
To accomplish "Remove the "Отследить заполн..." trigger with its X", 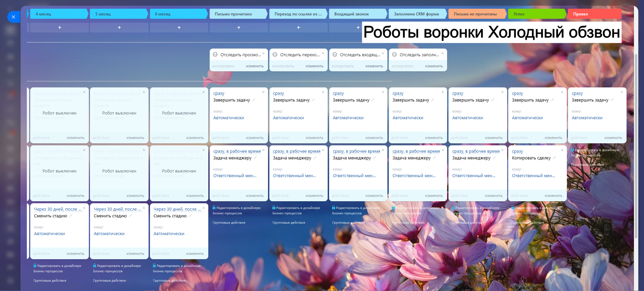I will (x=442, y=53).
